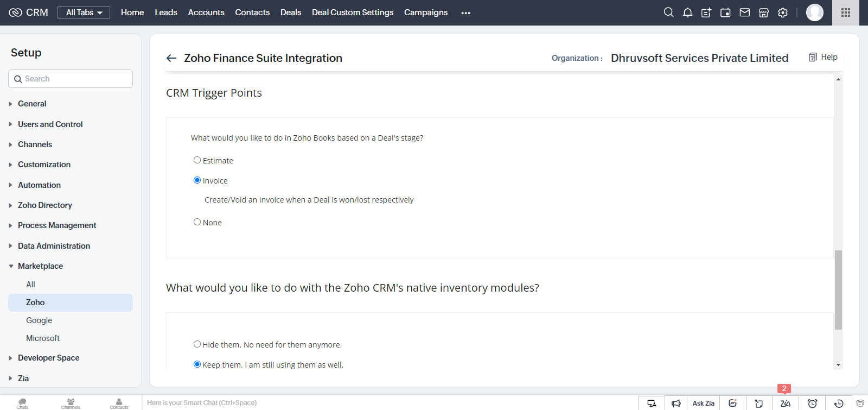Open the Deals tab

tap(291, 12)
